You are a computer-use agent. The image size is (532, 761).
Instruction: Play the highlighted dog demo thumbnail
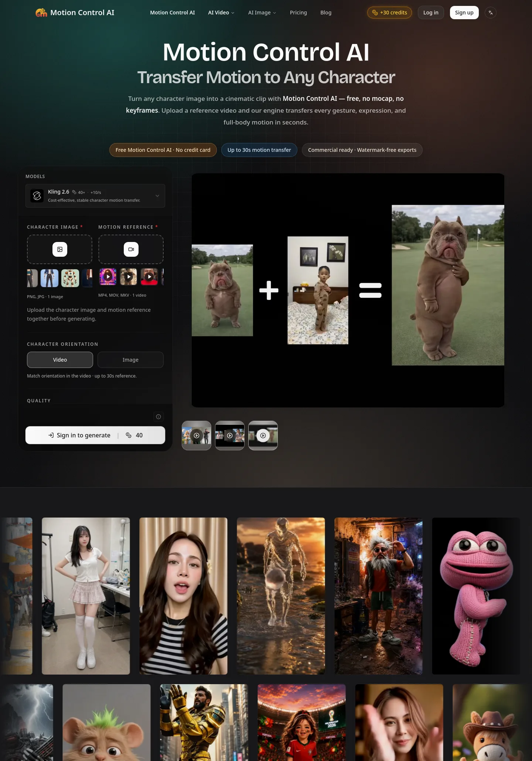(263, 436)
